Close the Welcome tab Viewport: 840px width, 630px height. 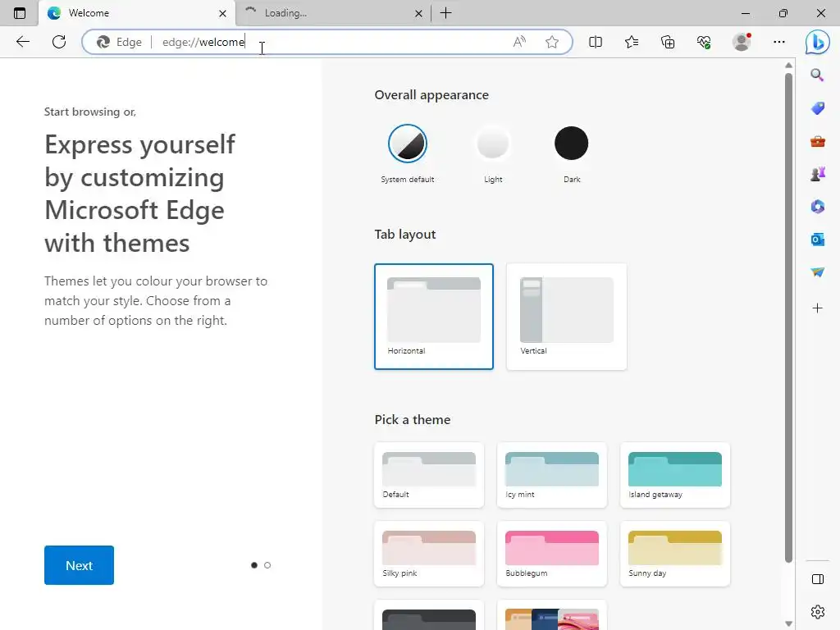pos(222,13)
